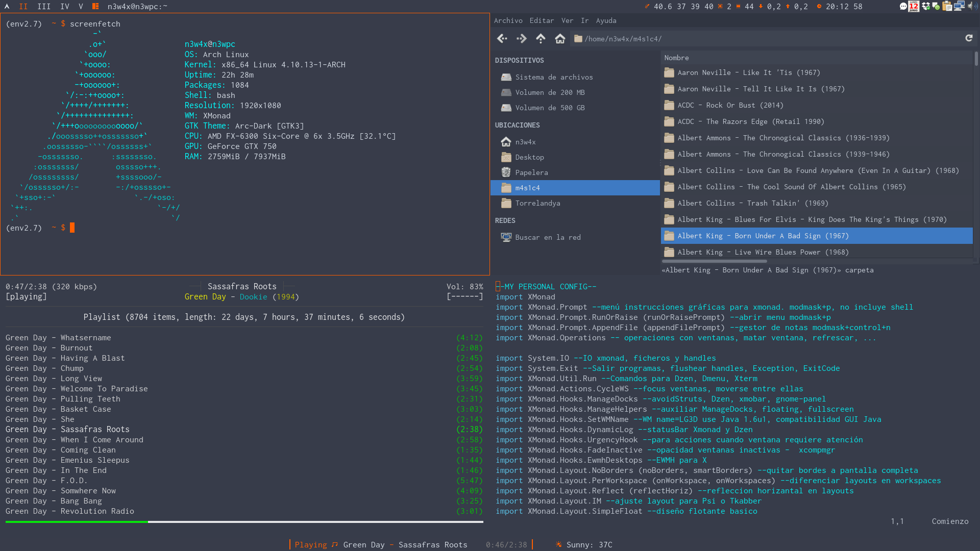
Task: Click the file path input field
Action: tap(766, 39)
